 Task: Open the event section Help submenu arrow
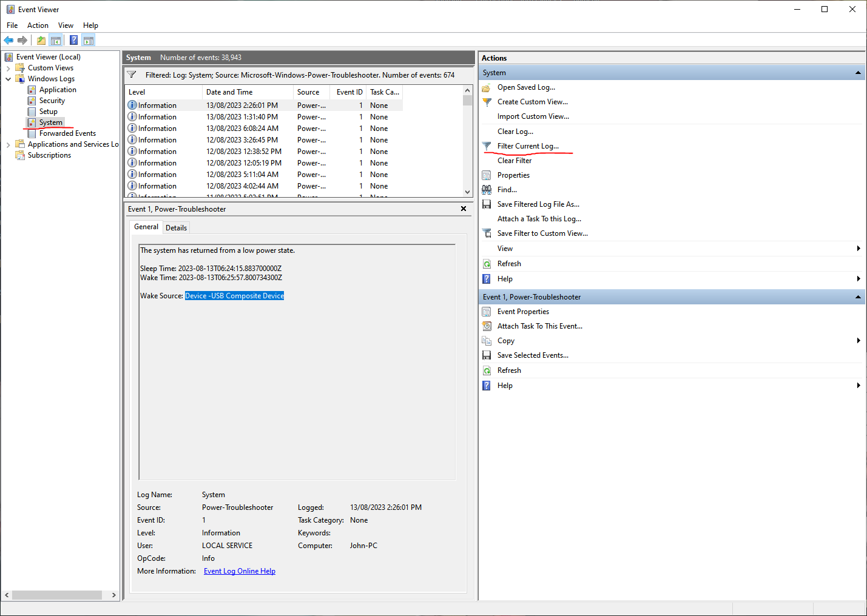(858, 386)
